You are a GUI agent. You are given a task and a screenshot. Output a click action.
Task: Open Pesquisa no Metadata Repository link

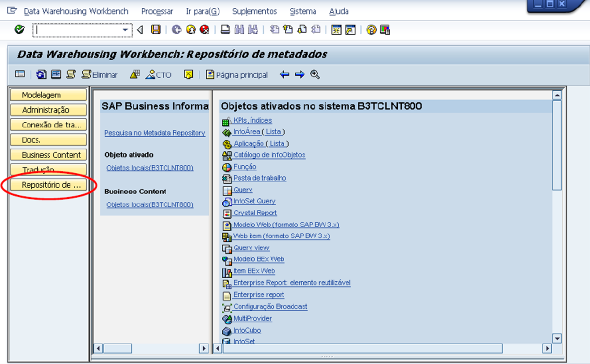pos(155,133)
